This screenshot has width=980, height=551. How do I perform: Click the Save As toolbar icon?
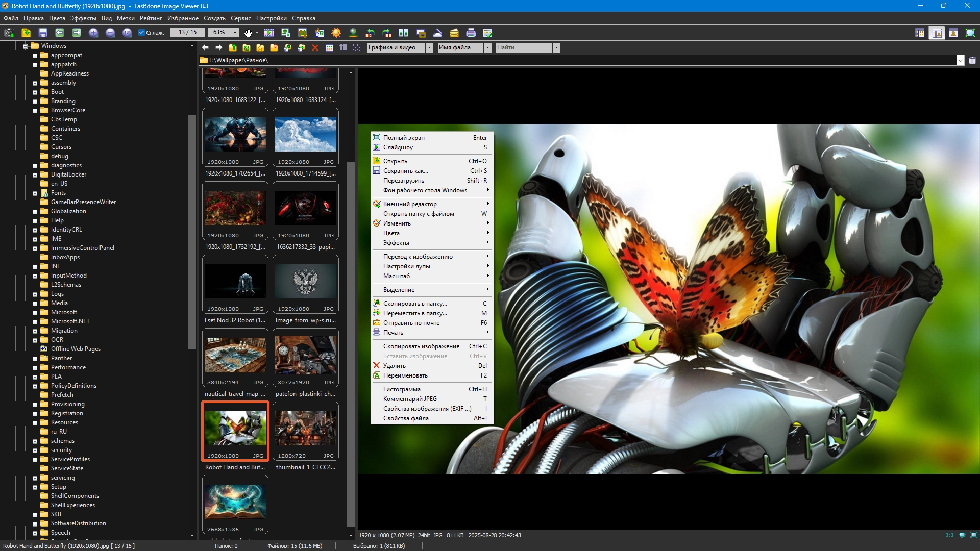coord(43,33)
